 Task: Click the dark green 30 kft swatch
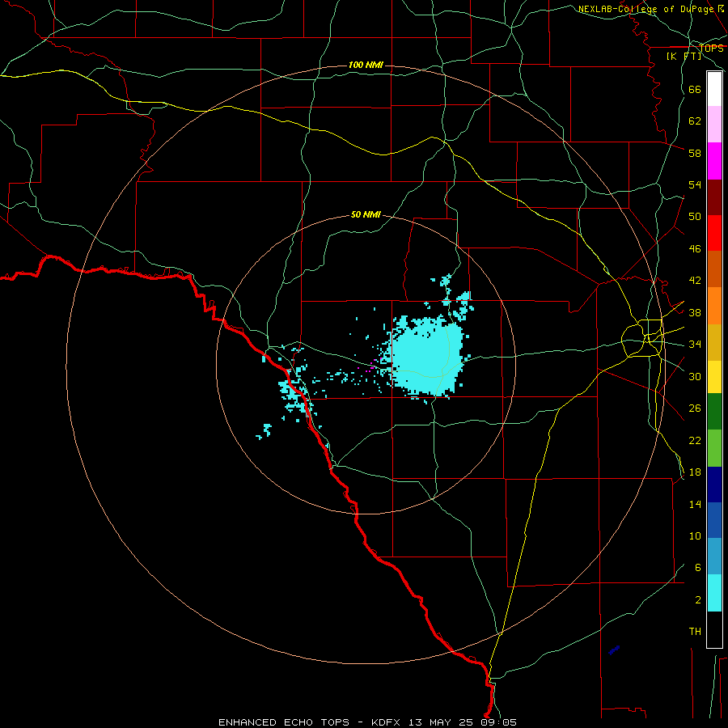tap(714, 412)
